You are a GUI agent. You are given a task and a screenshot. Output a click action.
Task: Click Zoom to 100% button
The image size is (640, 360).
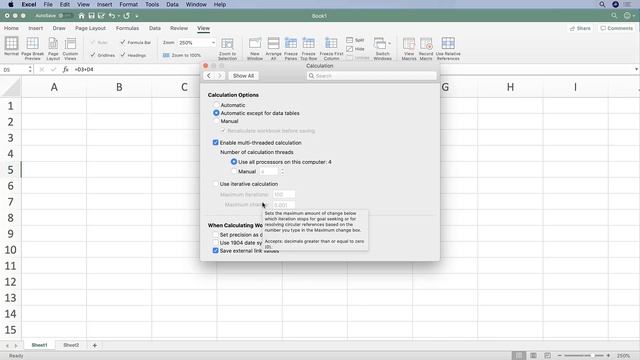[182, 55]
